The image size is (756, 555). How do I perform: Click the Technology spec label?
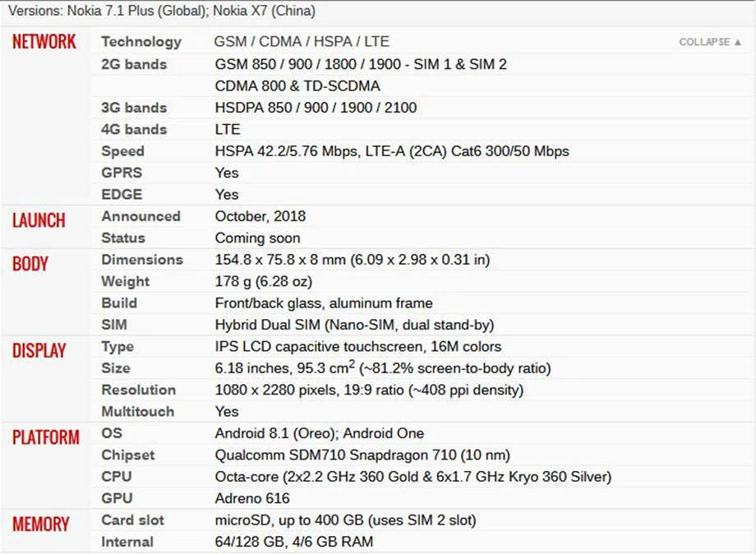click(141, 42)
